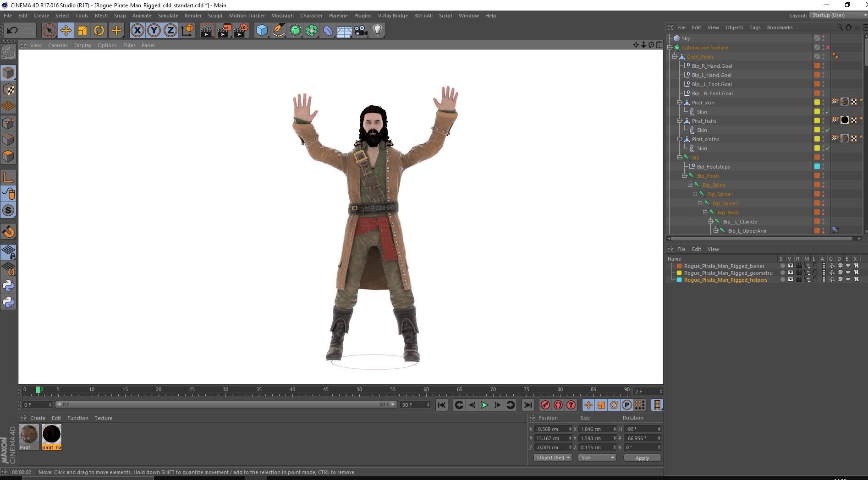The image size is (868, 480).
Task: Enable Edges mode in left toolbar
Action: pyautogui.click(x=8, y=139)
